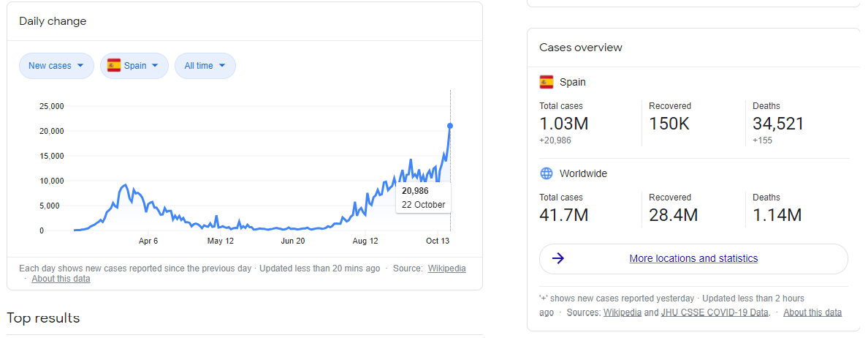
Task: Open JHU CSSE COVID-19 Data link
Action: point(715,312)
